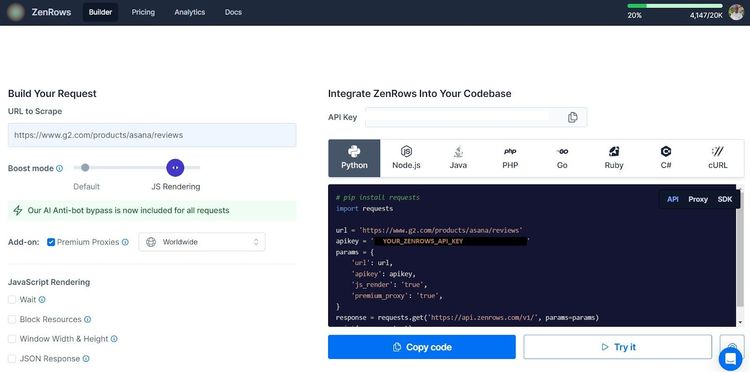This screenshot has width=750, height=372.
Task: Open the Pricing page in navbar
Action: (x=143, y=12)
